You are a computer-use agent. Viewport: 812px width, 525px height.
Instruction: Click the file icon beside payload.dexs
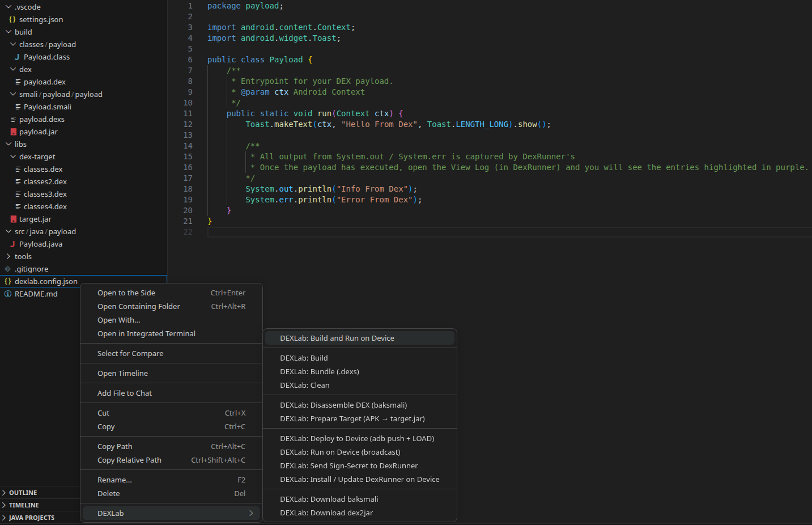[x=13, y=119]
